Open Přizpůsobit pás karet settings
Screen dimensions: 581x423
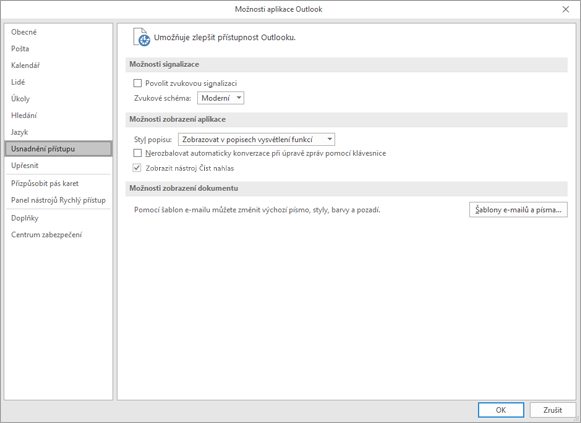click(x=45, y=183)
